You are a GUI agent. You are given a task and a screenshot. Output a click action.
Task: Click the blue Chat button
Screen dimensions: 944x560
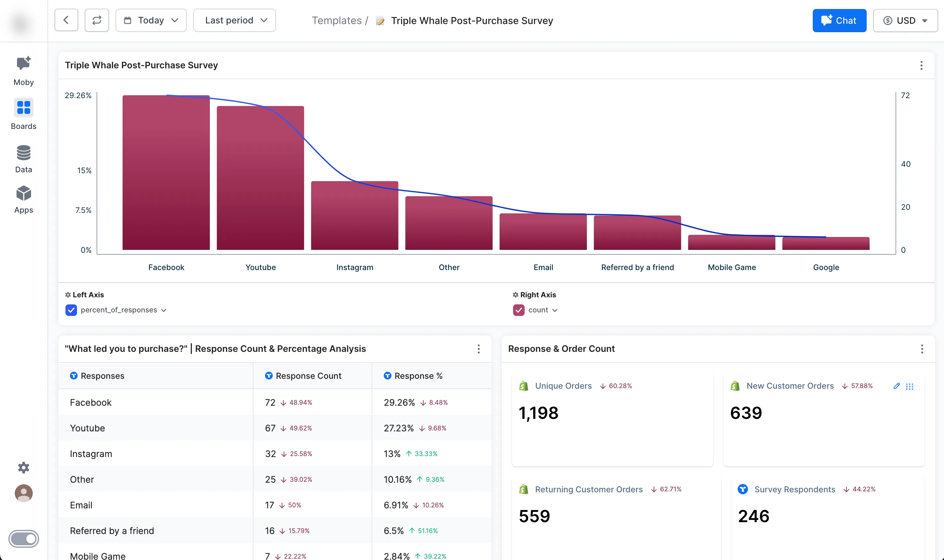839,21
